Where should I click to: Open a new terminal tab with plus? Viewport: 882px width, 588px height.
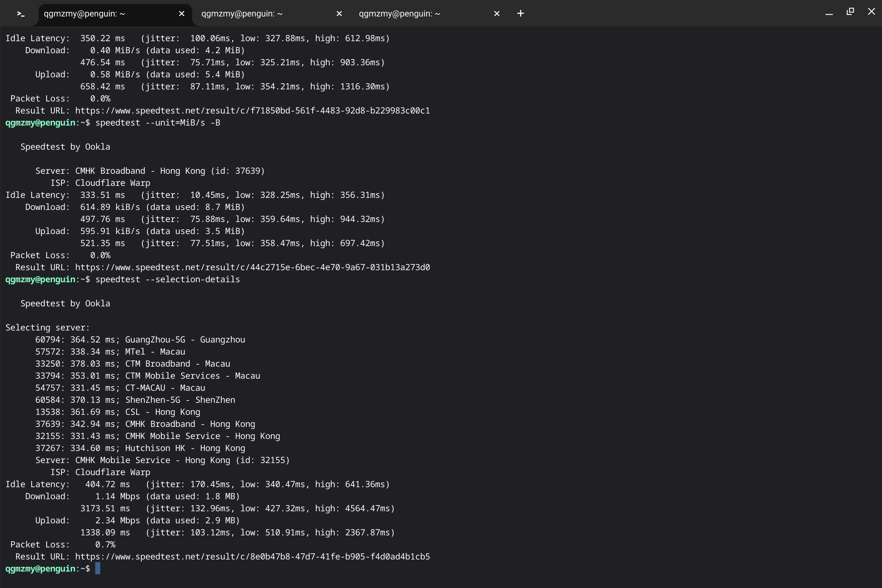point(520,14)
